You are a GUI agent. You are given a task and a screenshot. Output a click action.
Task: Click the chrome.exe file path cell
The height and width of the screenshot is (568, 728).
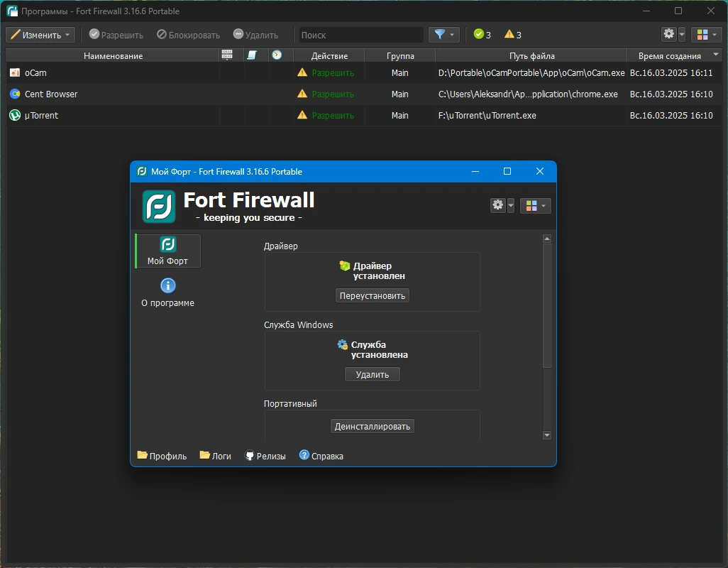531,94
